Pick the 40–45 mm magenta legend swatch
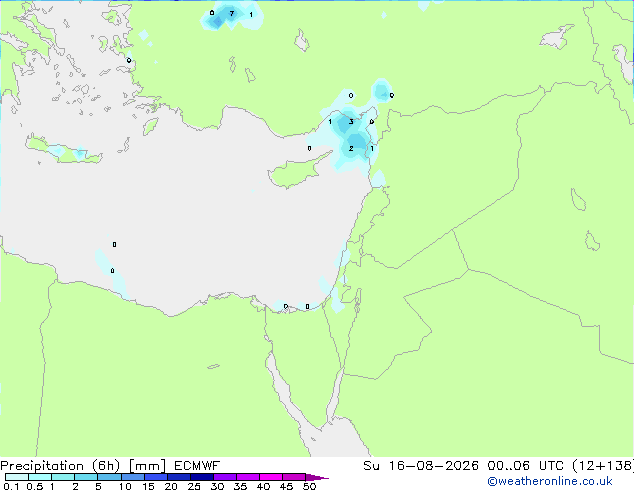The width and height of the screenshot is (634, 490). pos(271,477)
